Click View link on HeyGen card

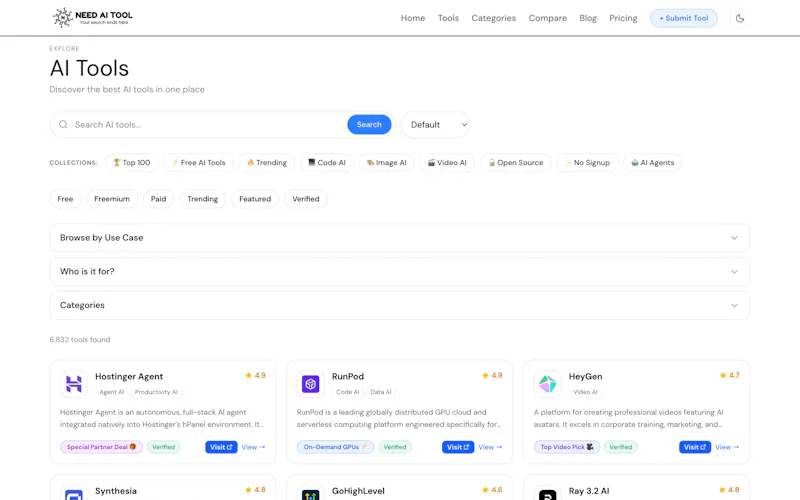(x=727, y=447)
